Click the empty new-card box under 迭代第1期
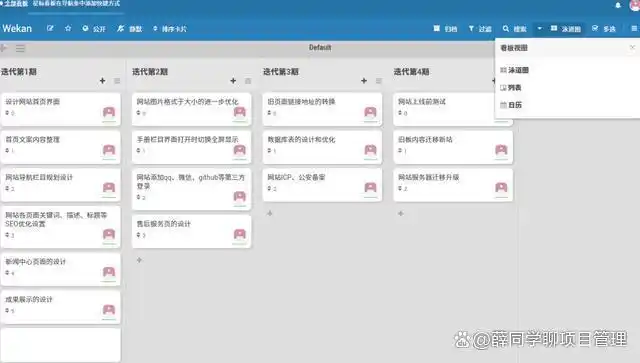This screenshot has width=640, height=363. click(x=60, y=345)
